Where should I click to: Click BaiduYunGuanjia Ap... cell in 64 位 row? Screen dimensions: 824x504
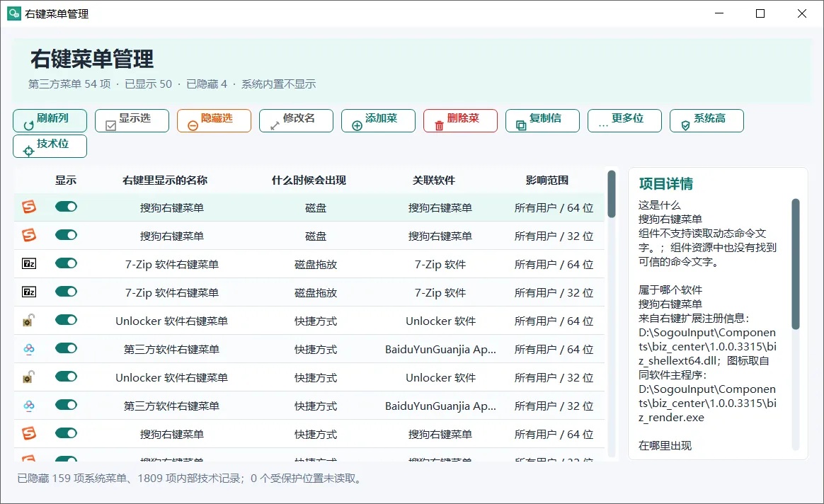click(440, 350)
